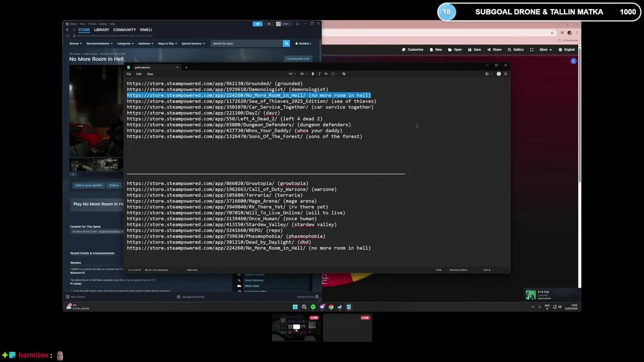Toggle bold formatting in Notepad
This screenshot has width=644, height=362.
click(313, 74)
